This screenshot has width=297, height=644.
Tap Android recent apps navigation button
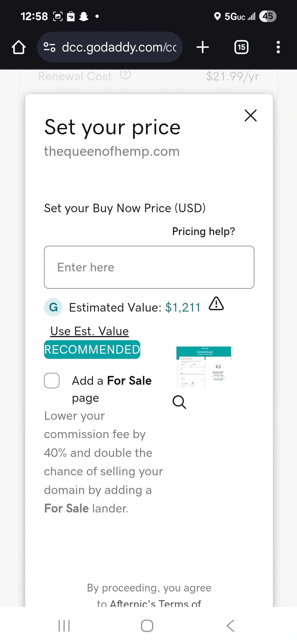pos(64,626)
